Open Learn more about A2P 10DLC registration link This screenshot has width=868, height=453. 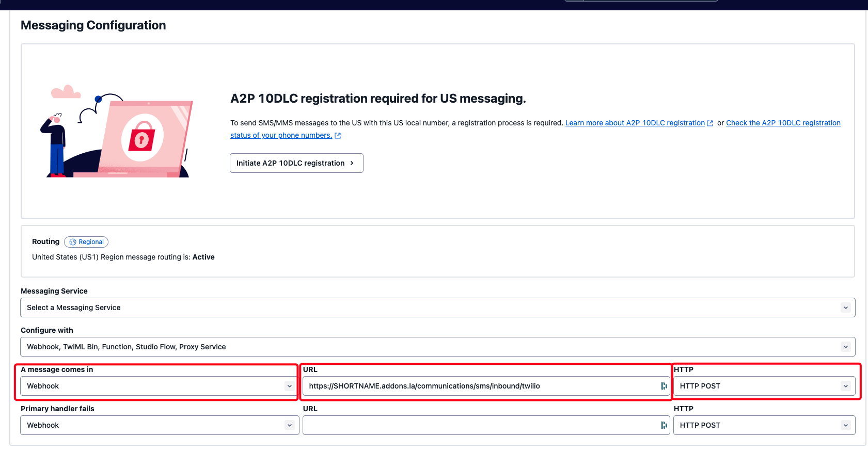pos(635,123)
